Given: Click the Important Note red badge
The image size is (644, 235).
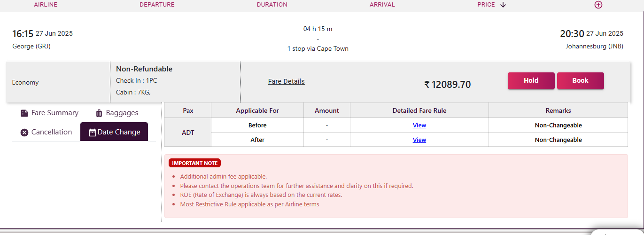Looking at the screenshot, I should [x=195, y=163].
